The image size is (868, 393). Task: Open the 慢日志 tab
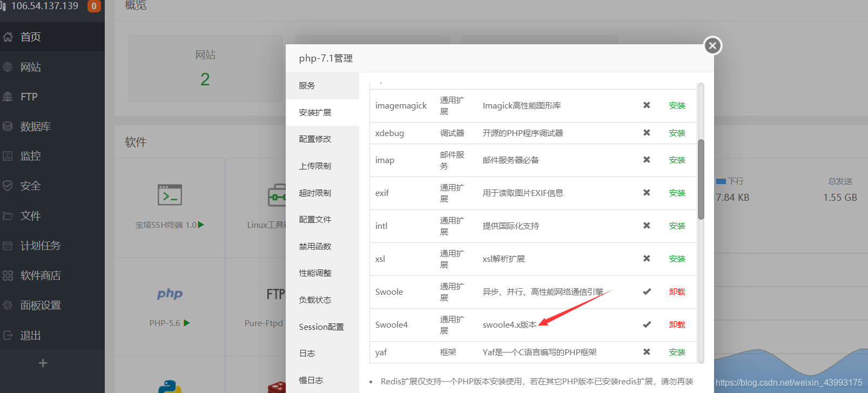(322, 380)
